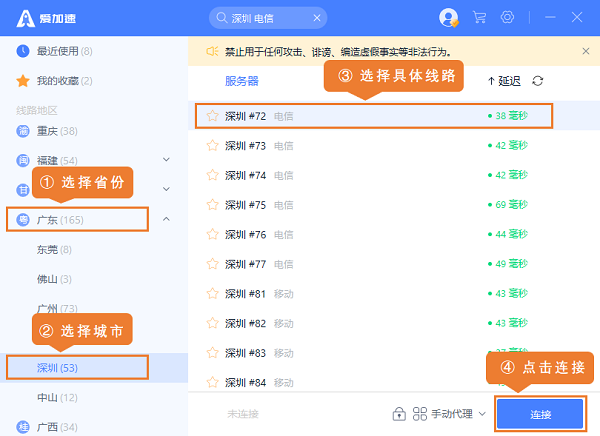This screenshot has width=600, height=436.
Task: Click the clock icon beside 最近使用
Action: click(x=23, y=51)
